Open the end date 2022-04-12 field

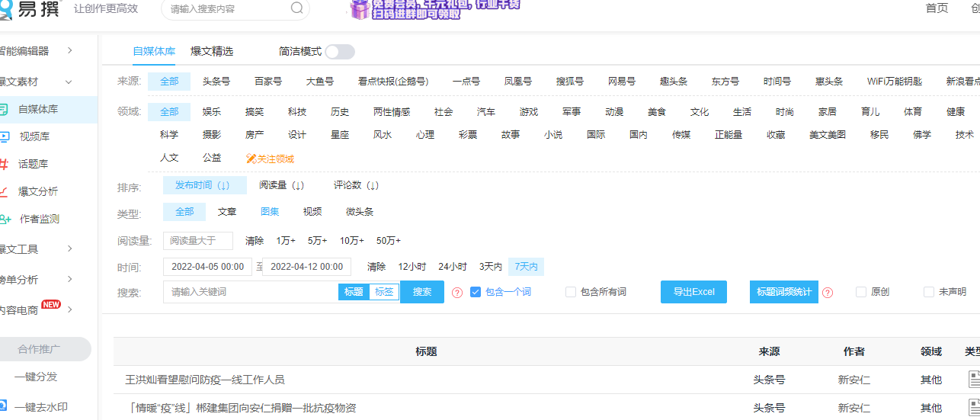point(306,267)
